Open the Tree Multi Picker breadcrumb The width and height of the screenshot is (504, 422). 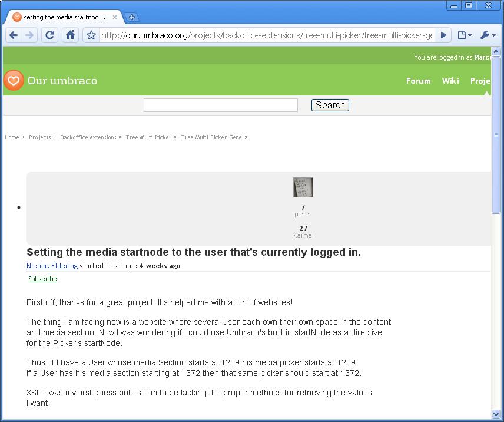pyautogui.click(x=149, y=137)
